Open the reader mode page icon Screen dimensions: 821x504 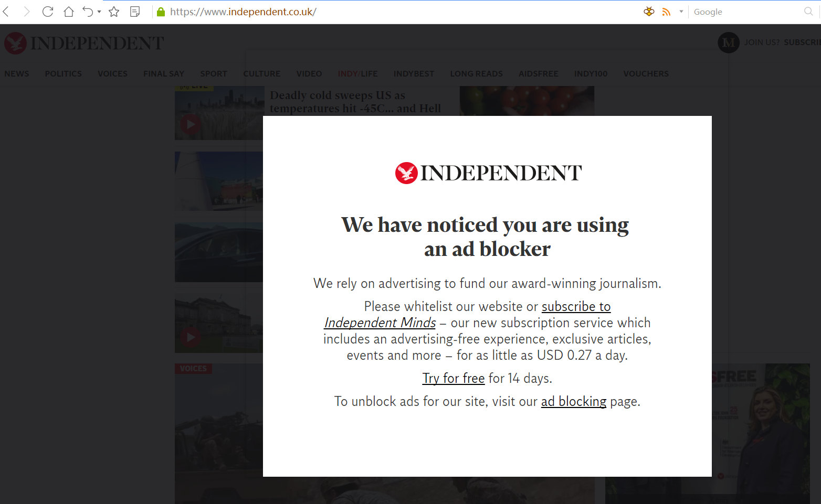(x=135, y=12)
